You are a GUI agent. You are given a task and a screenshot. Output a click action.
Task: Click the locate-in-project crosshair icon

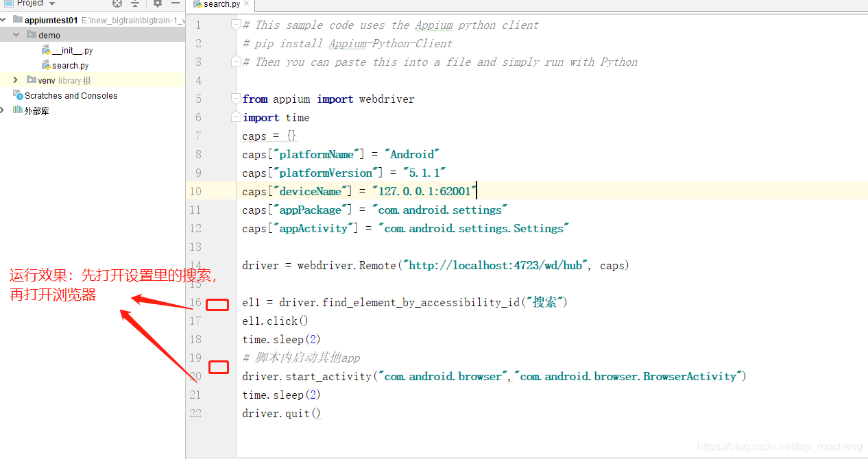117,3
